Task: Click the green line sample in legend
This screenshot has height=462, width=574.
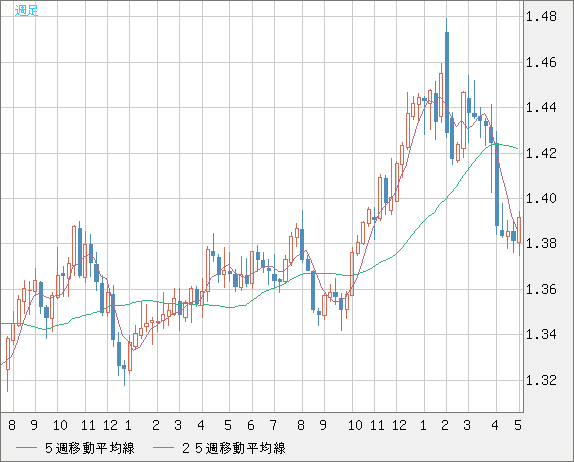Action: 163,448
